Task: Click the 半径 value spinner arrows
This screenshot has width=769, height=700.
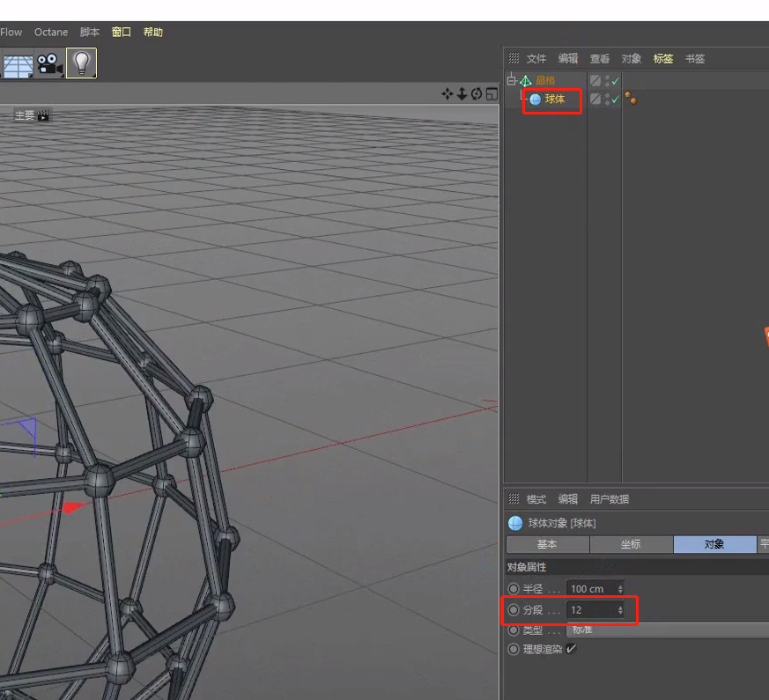Action: 620,588
